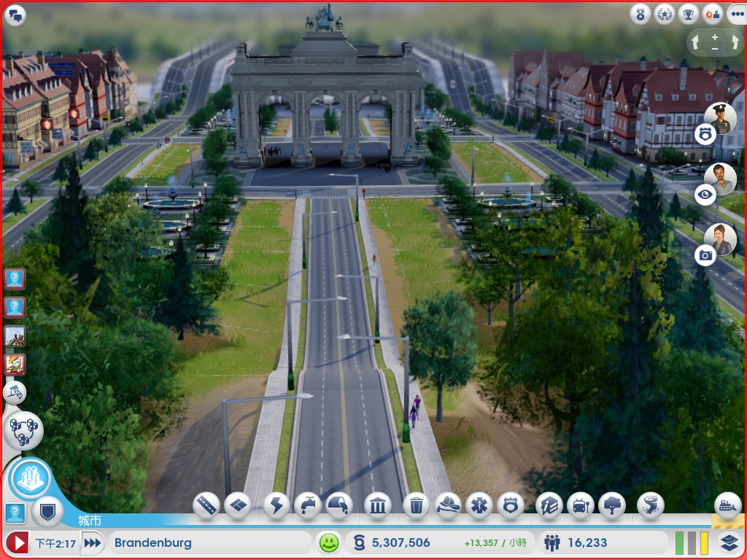Viewport: 747px width, 560px height.
Task: Open the trophy challenges icon
Action: click(688, 15)
